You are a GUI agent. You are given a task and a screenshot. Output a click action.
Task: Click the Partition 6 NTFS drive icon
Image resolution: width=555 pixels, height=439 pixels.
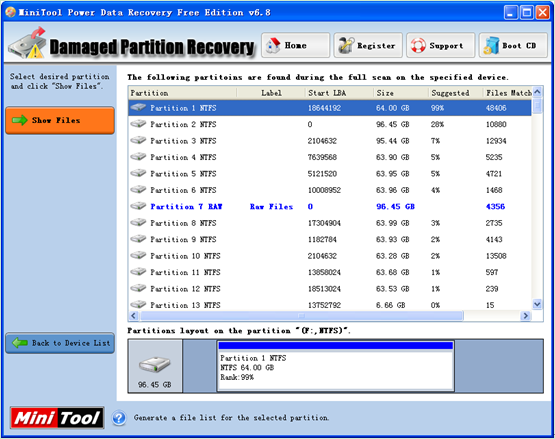tap(138, 189)
